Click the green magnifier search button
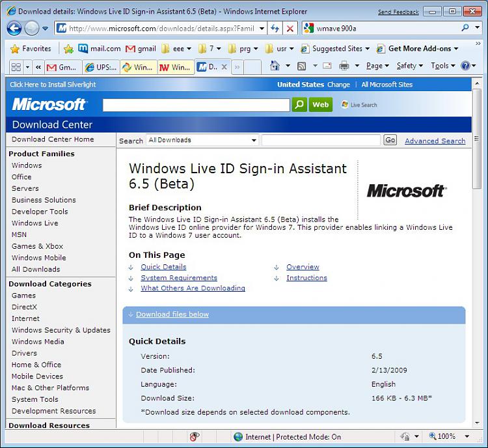488x448 pixels. 299,104
